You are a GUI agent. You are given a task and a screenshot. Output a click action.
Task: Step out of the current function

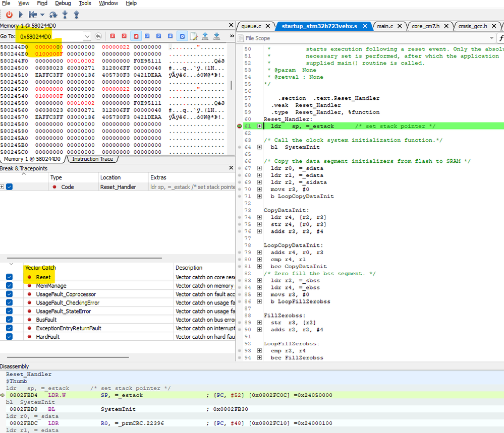77,15
